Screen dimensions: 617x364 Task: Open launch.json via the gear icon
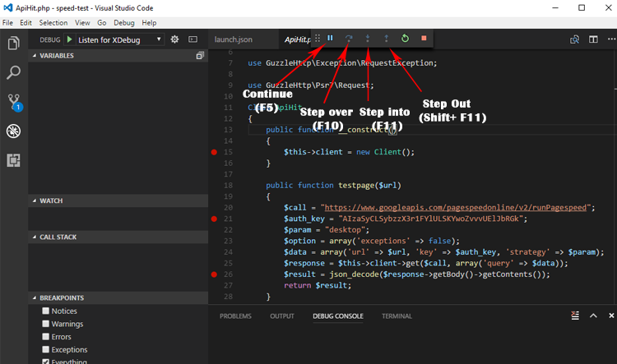click(174, 39)
